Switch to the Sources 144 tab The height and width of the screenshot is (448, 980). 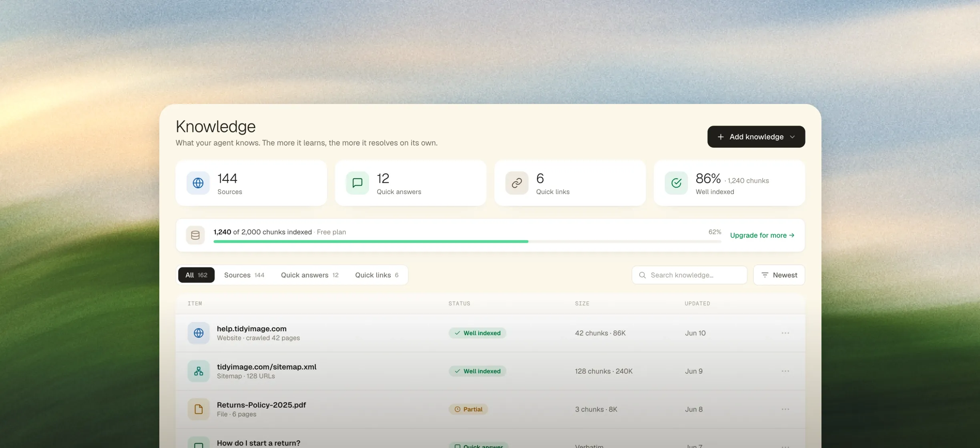coord(244,275)
